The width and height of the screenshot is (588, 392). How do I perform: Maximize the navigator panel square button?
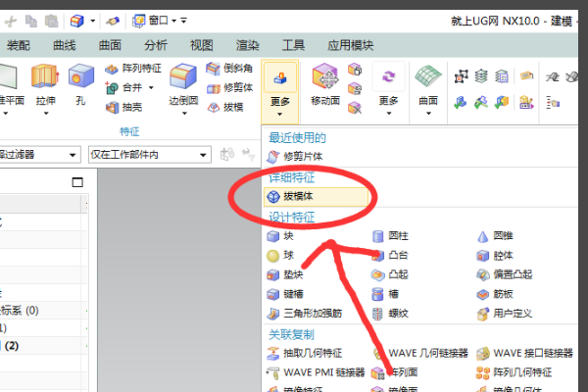click(x=77, y=182)
